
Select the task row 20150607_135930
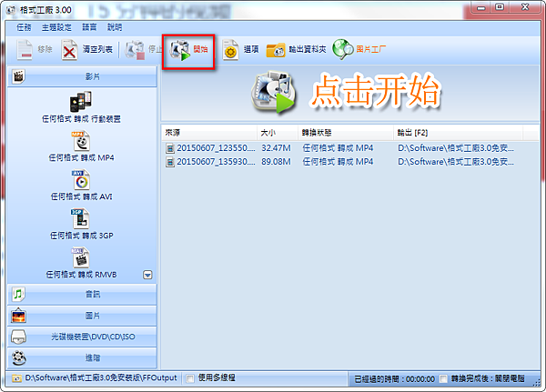(350, 162)
